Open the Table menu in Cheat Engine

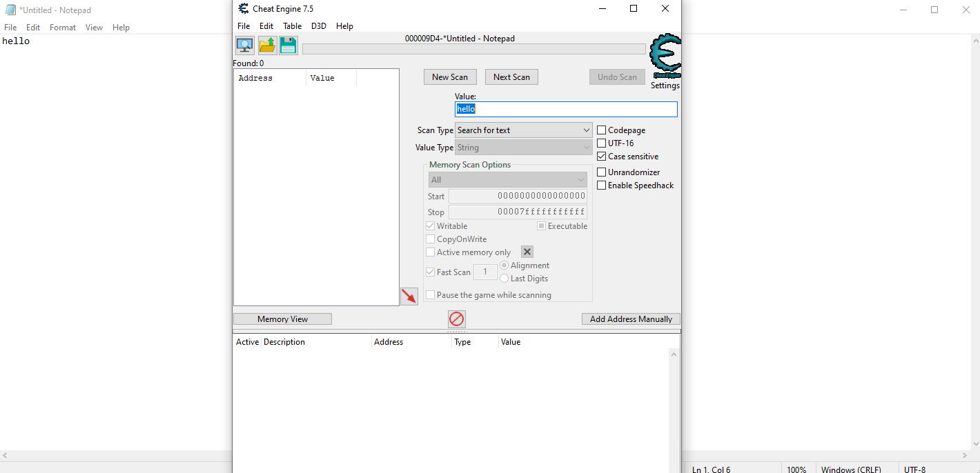(x=292, y=26)
